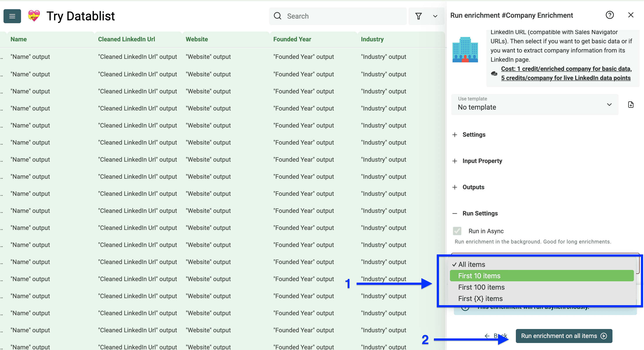Image resolution: width=644 pixels, height=350 pixels.
Task: Click the search magnifying glass icon
Action: coord(278,16)
